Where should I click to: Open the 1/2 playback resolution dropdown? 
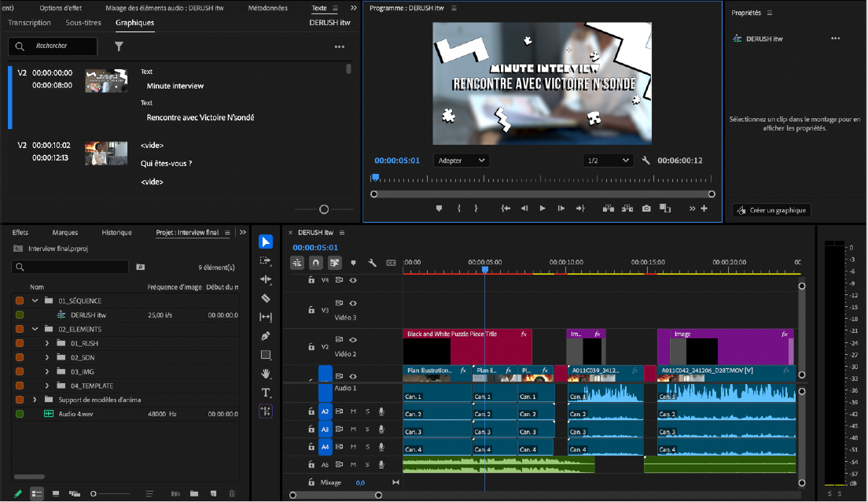(x=607, y=160)
